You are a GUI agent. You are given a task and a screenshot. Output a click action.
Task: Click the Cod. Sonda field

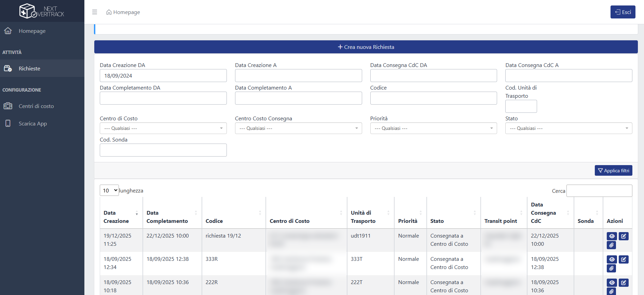click(x=163, y=150)
